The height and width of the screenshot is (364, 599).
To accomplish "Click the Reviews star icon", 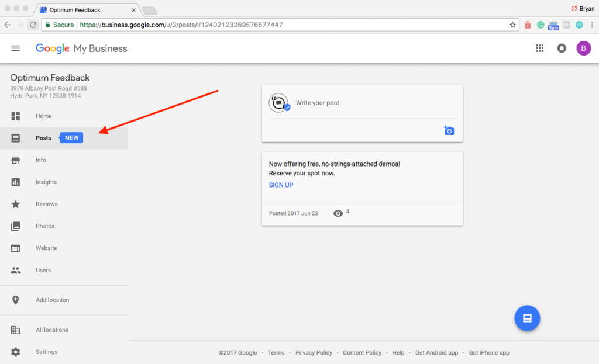I will (x=16, y=204).
